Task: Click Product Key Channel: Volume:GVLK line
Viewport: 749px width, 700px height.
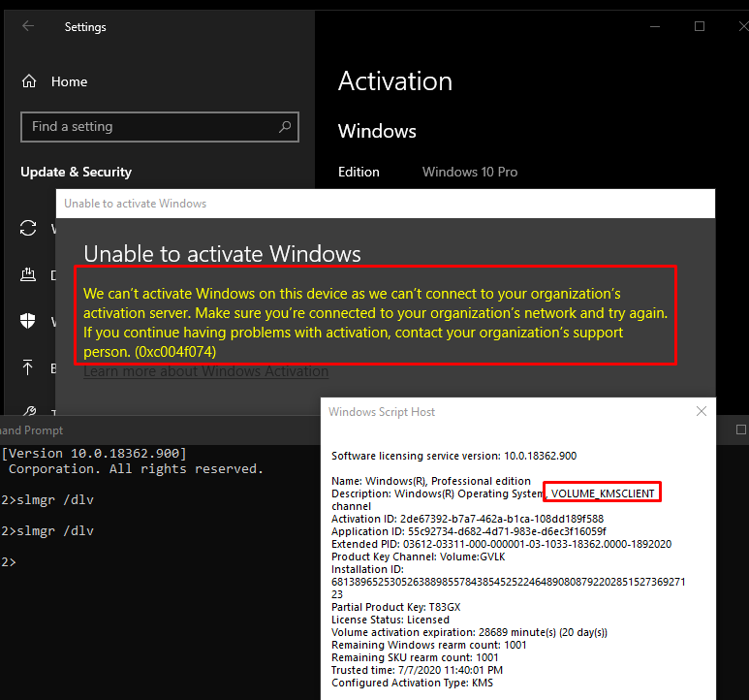Action: click(x=418, y=557)
